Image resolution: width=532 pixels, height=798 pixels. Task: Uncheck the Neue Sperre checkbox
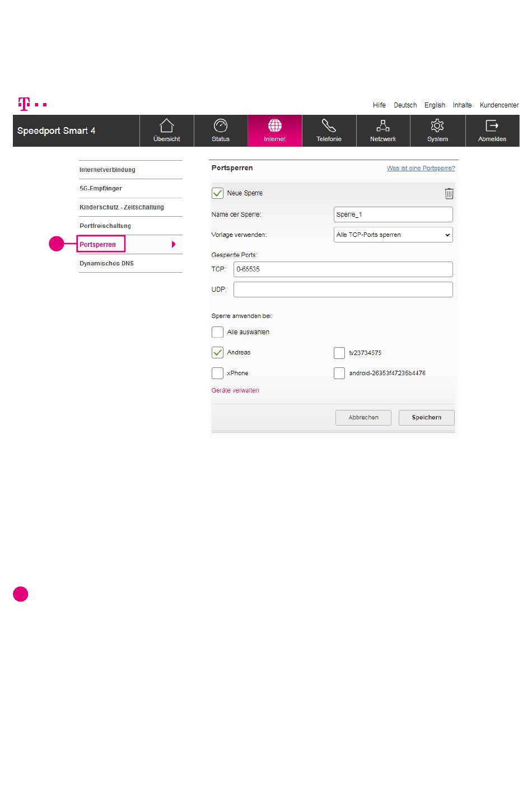pos(218,193)
